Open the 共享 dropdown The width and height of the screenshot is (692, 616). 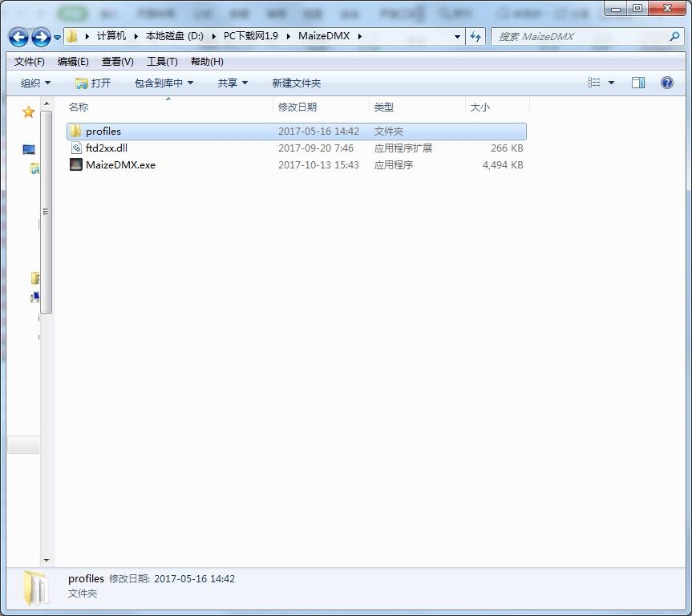(x=233, y=83)
